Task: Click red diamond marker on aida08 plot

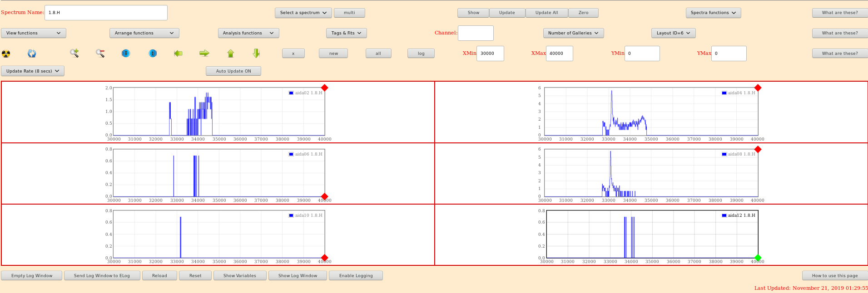Action: 758,149
